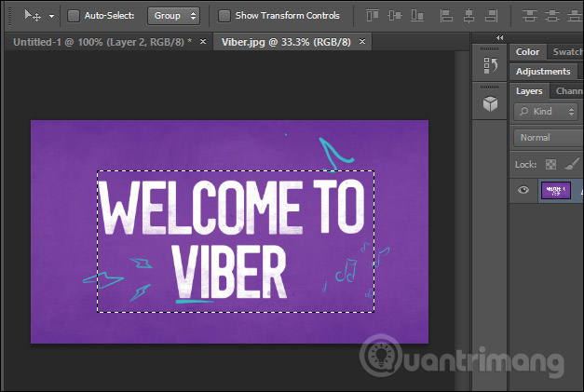Switch to the Channels panel tab

click(569, 91)
